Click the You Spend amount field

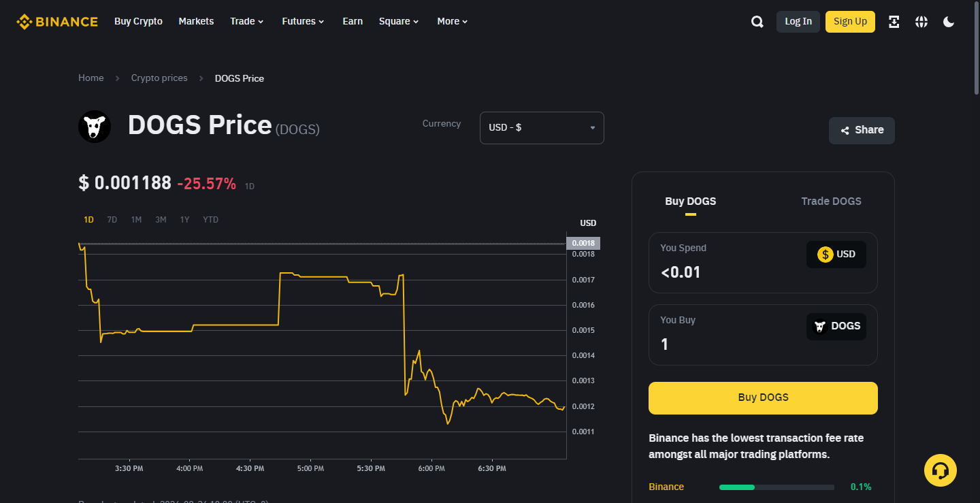point(763,263)
